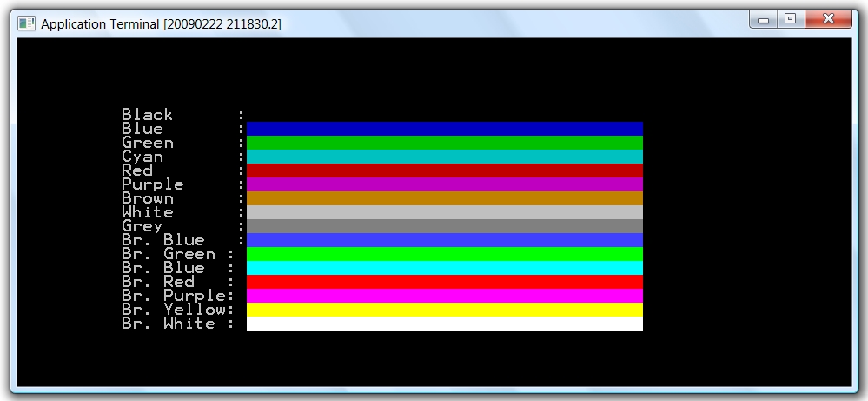868x401 pixels.
Task: Select the brown bar beside Brown
Action: [x=444, y=198]
